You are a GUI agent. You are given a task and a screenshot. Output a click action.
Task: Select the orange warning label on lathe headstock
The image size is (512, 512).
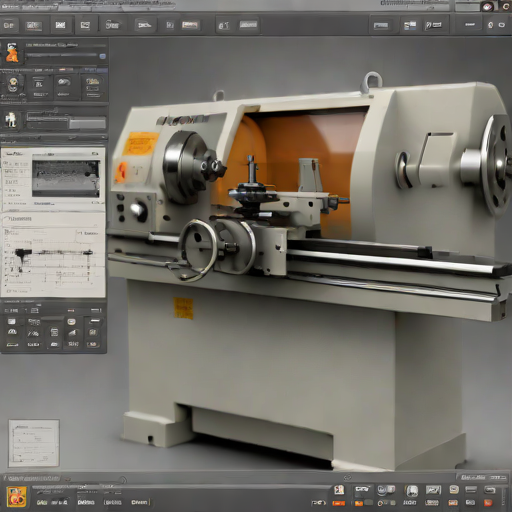click(x=140, y=143)
